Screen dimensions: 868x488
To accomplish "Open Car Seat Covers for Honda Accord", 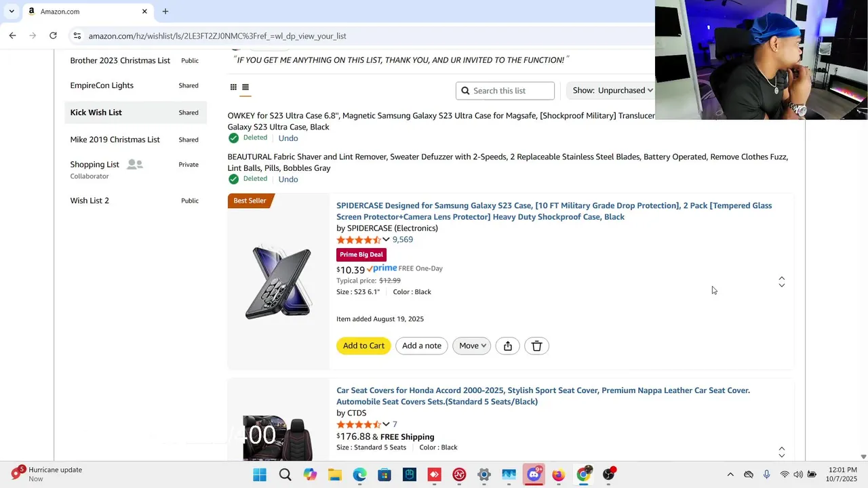I will click(543, 396).
